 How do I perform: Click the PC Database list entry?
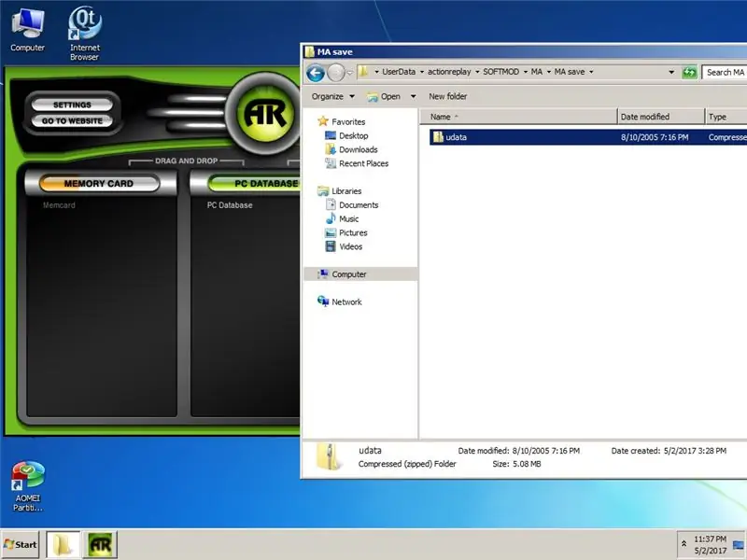tap(230, 205)
